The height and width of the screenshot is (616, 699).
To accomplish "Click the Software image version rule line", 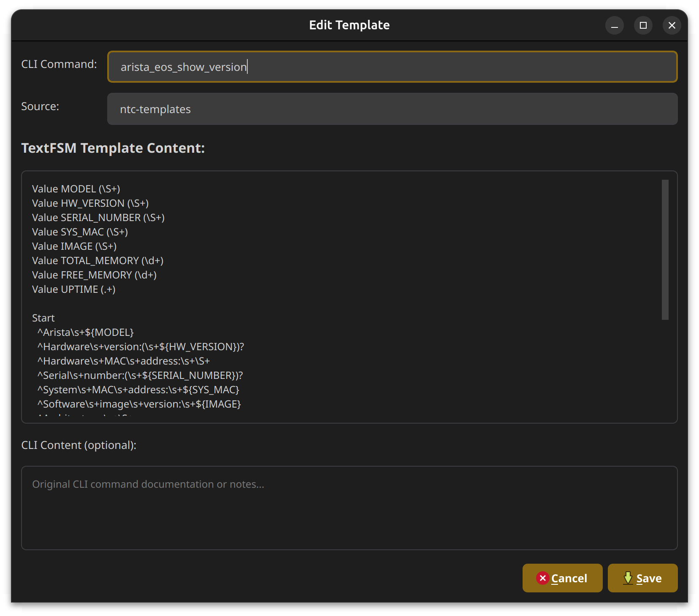I will click(x=139, y=404).
